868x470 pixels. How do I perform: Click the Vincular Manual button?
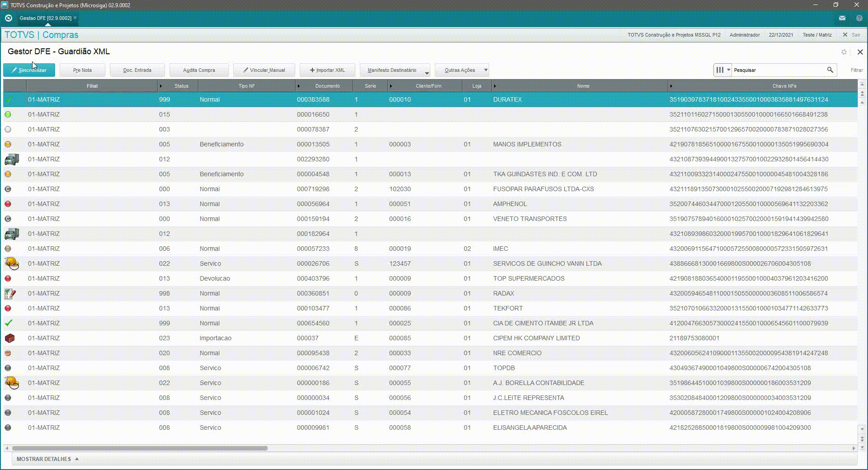pos(264,70)
